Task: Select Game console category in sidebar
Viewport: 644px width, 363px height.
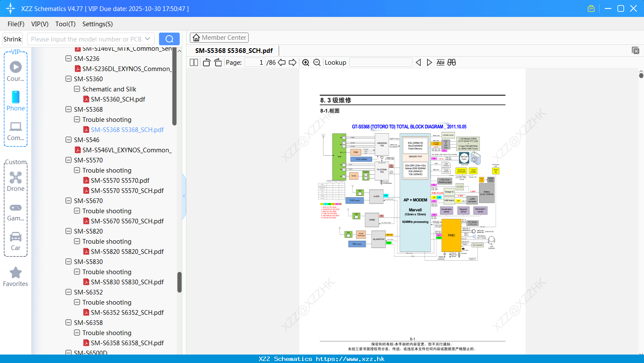Action: (x=16, y=212)
